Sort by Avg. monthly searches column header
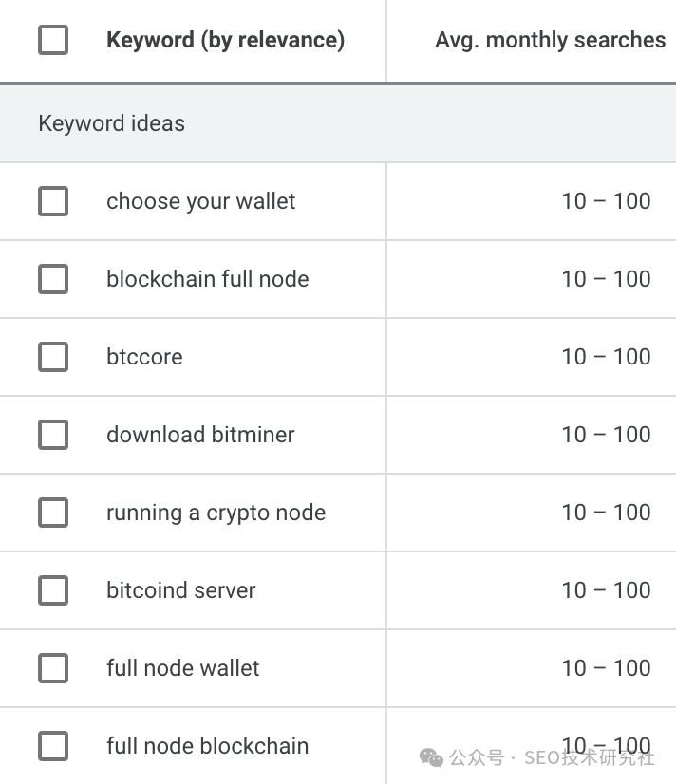This screenshot has width=676, height=784. pos(550,40)
